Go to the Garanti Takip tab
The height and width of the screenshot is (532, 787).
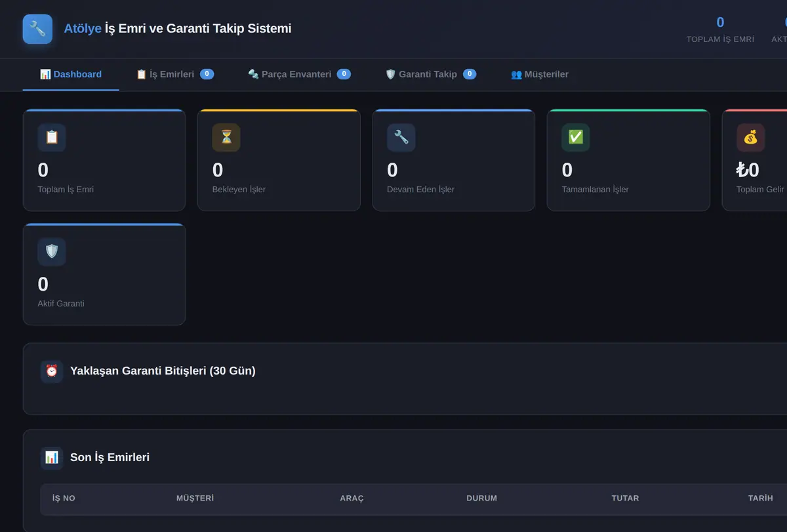[x=431, y=75]
